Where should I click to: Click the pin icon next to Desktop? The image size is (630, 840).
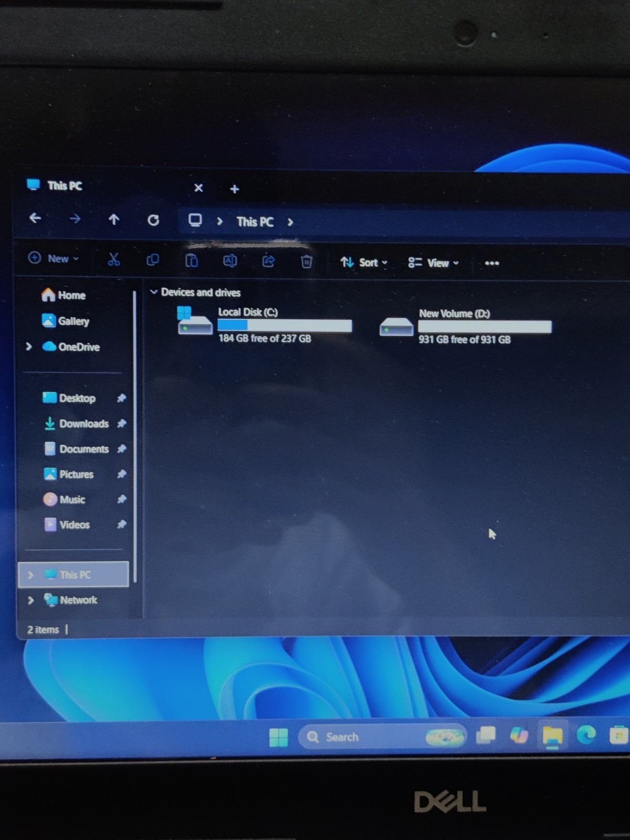point(121,398)
